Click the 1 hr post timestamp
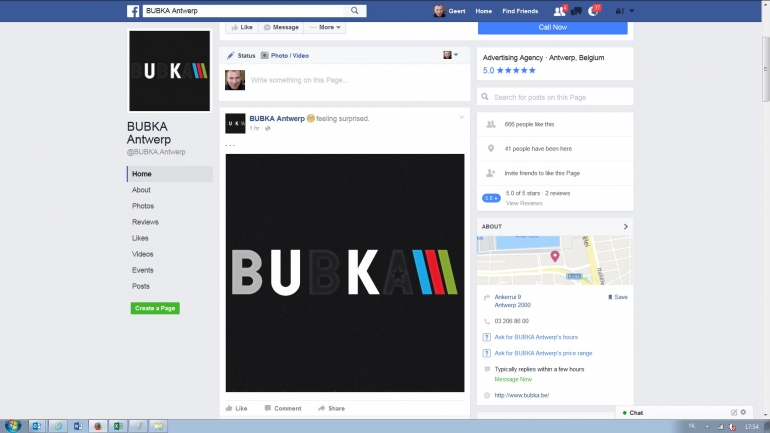Viewport: 770px width, 433px height. pyautogui.click(x=254, y=128)
